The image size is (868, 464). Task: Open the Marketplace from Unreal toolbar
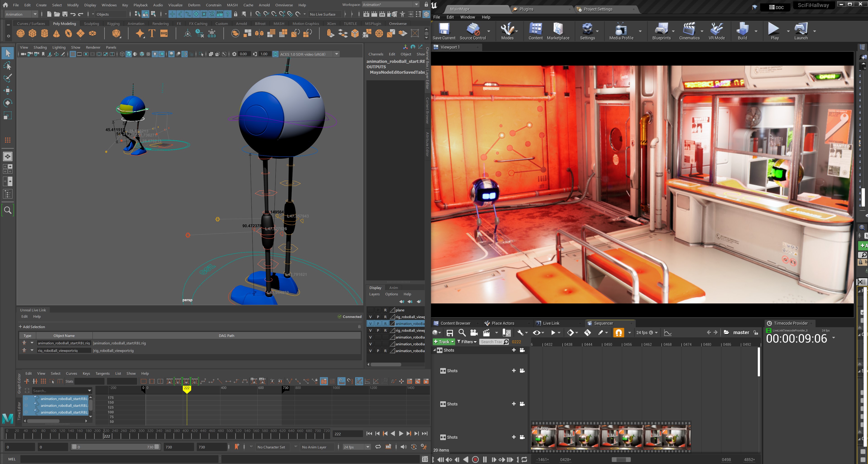(x=558, y=31)
